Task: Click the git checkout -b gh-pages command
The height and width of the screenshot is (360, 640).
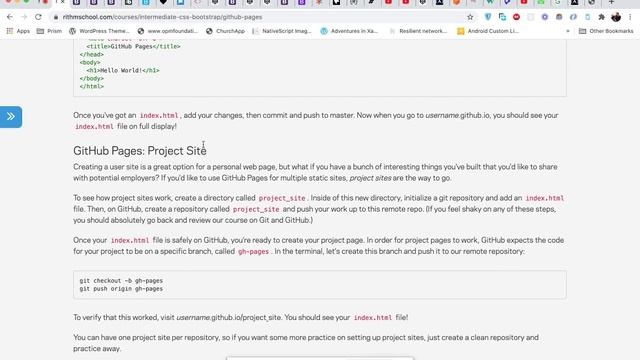Action: [x=121, y=281]
